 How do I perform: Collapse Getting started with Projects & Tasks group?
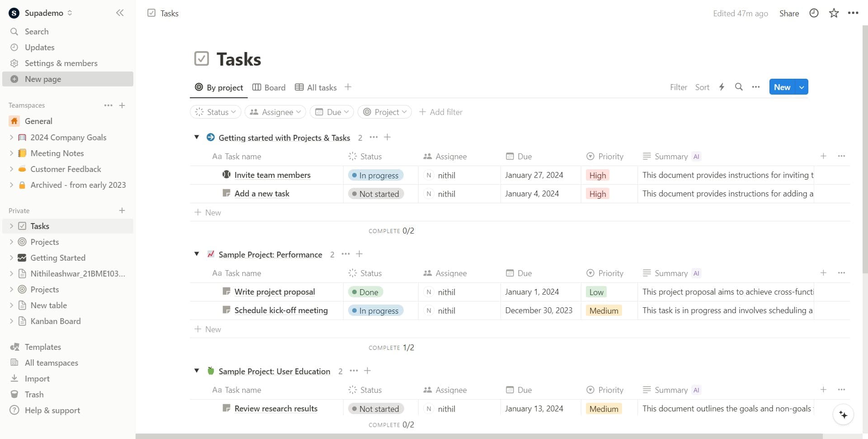coord(197,137)
